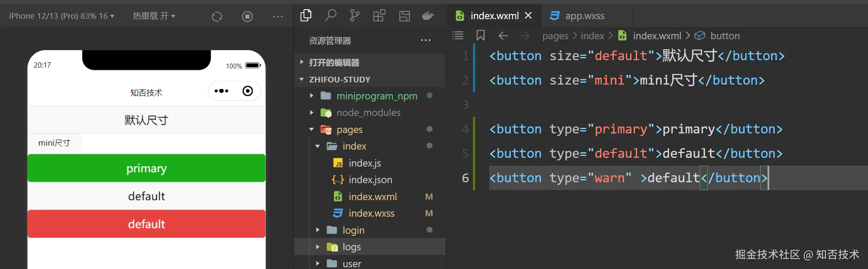Open resource manager more-actions ellipsis

[426, 41]
